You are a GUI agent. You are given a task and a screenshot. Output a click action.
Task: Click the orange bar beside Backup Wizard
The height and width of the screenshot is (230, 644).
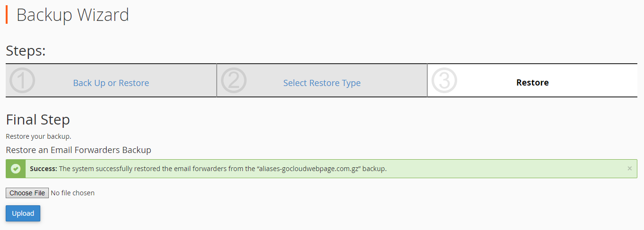click(x=7, y=15)
